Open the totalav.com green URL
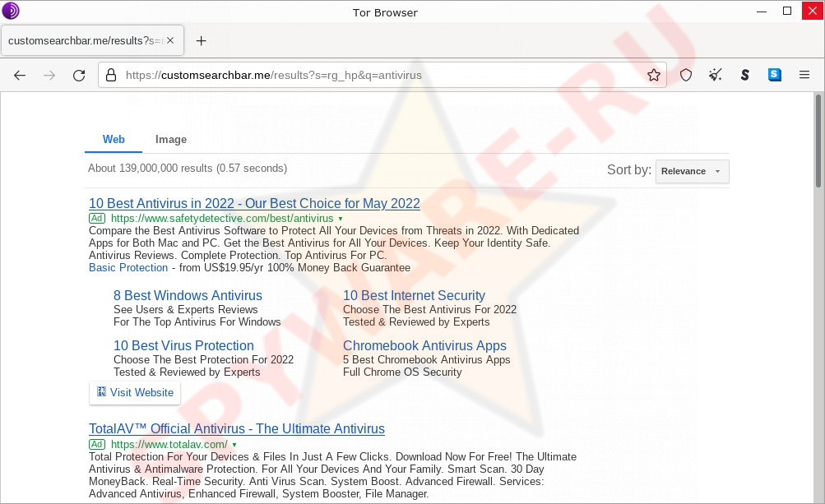 [169, 445]
